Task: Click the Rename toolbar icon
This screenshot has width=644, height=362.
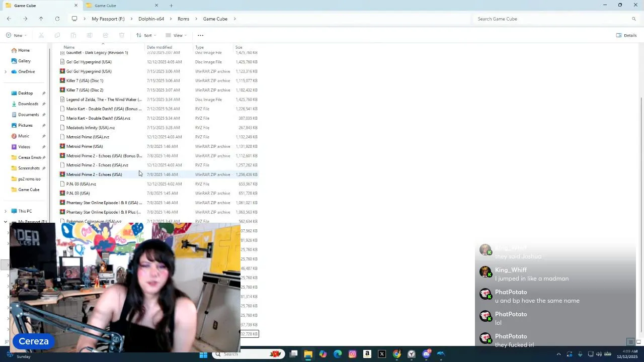Action: (90, 35)
